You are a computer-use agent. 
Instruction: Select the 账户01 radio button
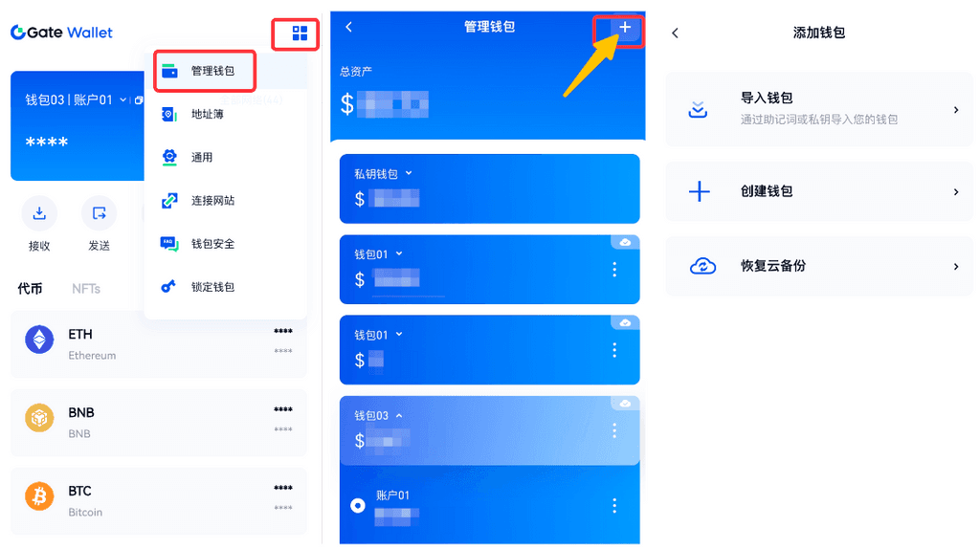tap(358, 505)
